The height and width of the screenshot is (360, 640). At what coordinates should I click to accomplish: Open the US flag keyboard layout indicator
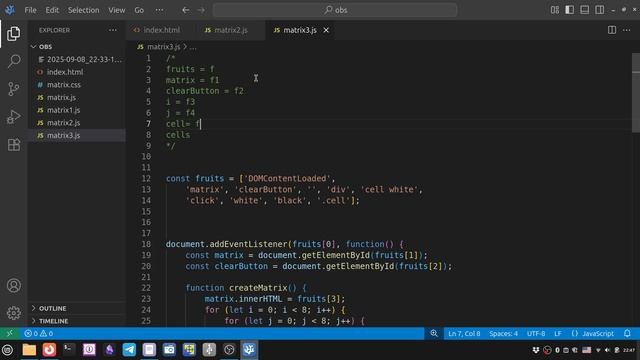point(587,350)
